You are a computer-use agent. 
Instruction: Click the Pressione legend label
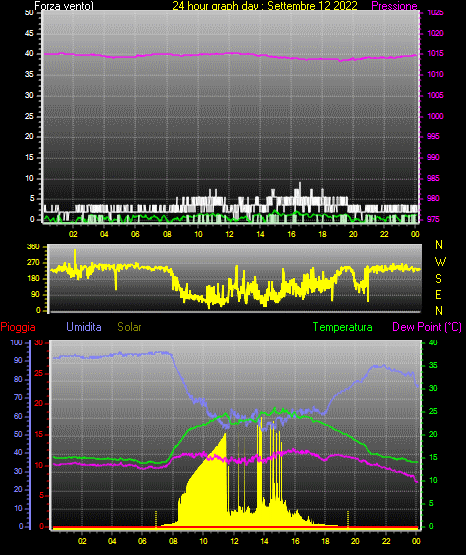(394, 6)
